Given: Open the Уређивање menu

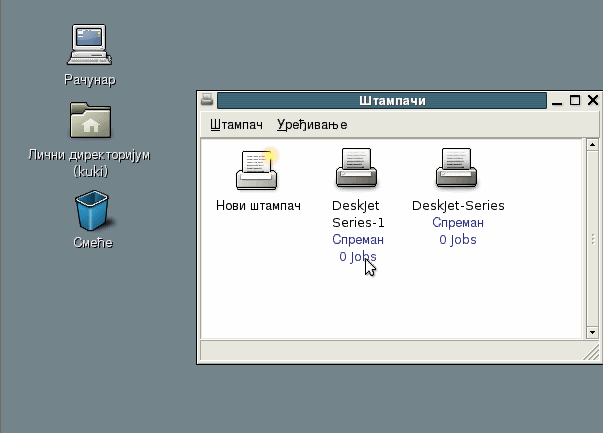Looking at the screenshot, I should click(x=312, y=125).
